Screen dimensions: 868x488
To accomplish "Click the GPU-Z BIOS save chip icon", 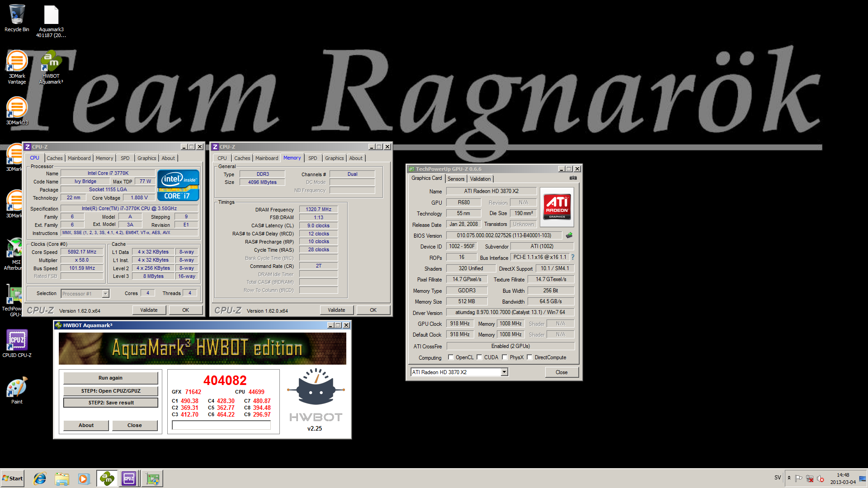I will click(569, 235).
